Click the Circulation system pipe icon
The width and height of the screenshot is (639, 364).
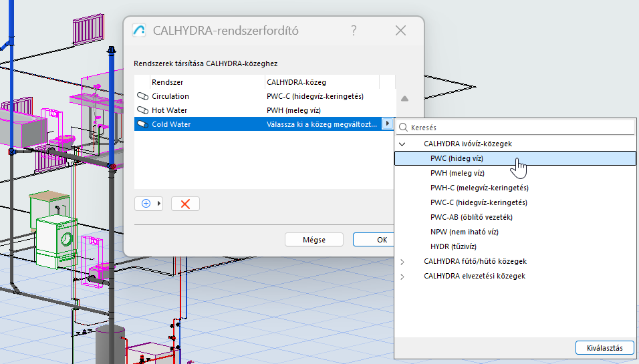coord(142,96)
